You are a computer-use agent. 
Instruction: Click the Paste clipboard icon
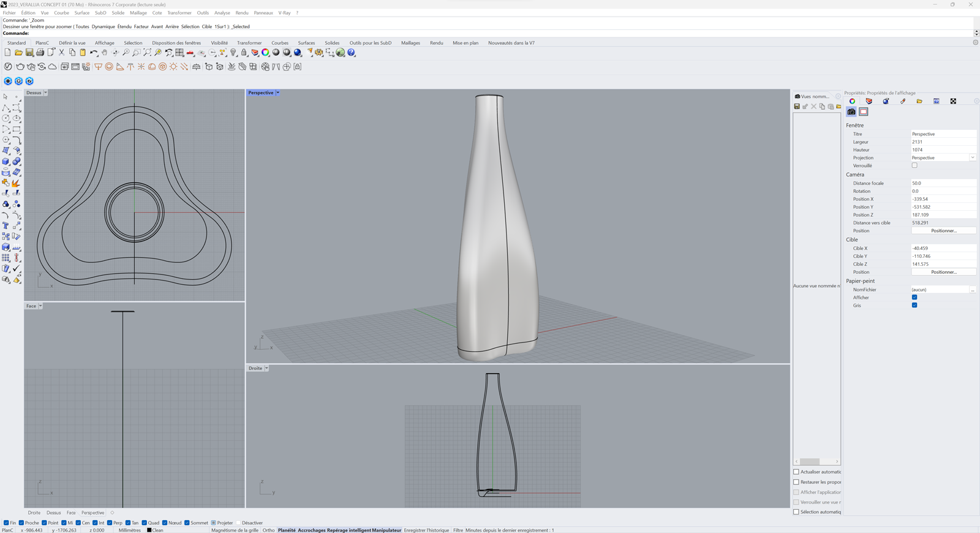point(83,53)
